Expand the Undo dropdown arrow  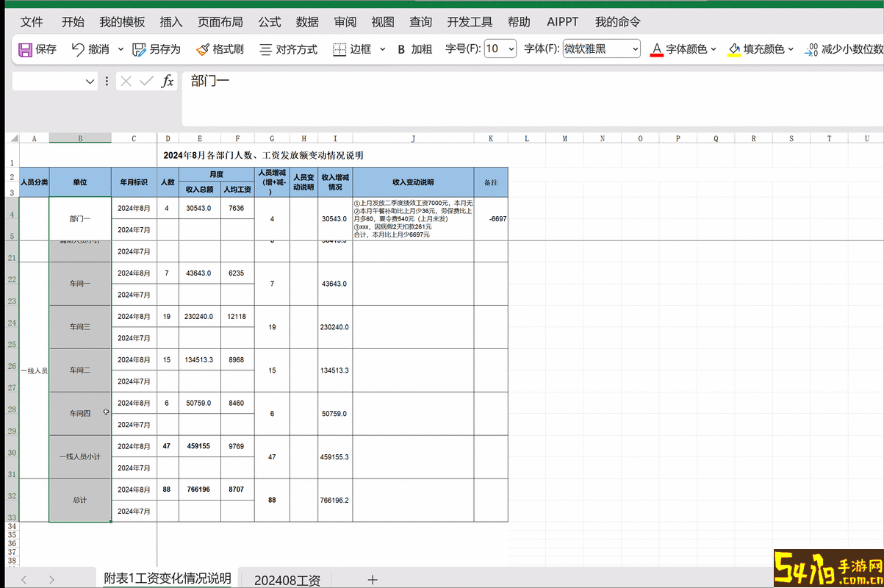pos(121,49)
